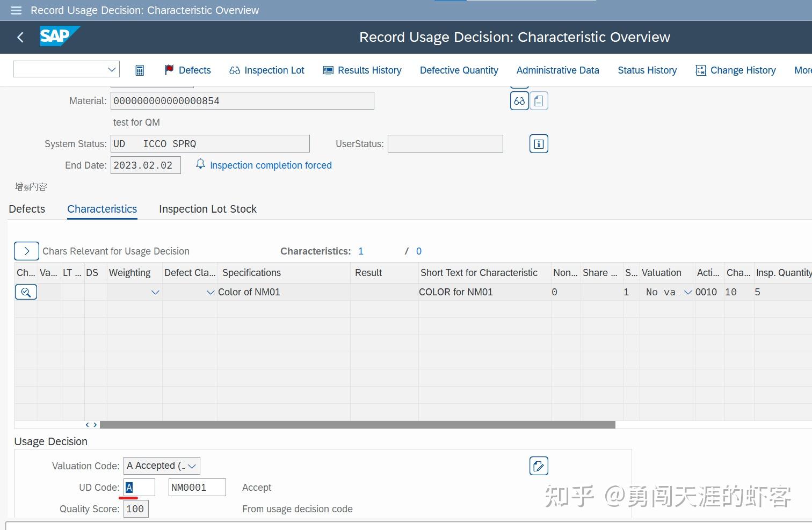Click the Valuation column header

(666, 273)
